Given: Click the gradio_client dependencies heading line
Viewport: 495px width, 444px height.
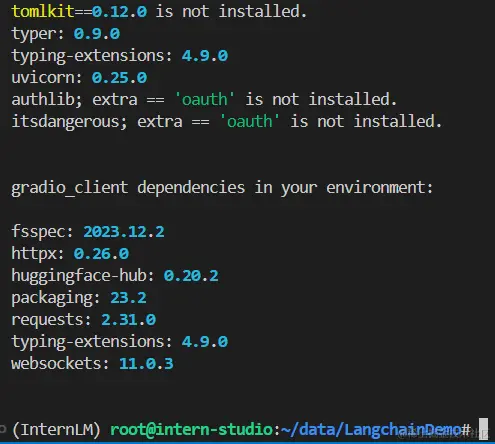Looking at the screenshot, I should 222,188.
